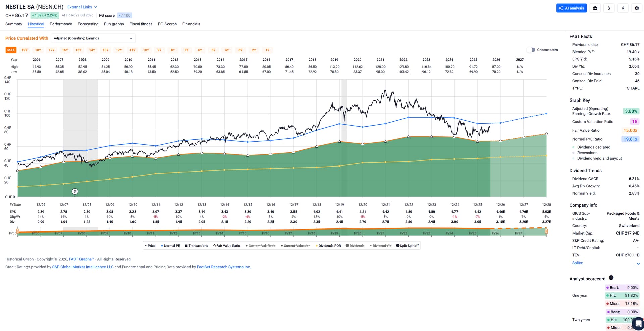
Task: Toggle the Transactions legend series
Action: [x=197, y=246]
